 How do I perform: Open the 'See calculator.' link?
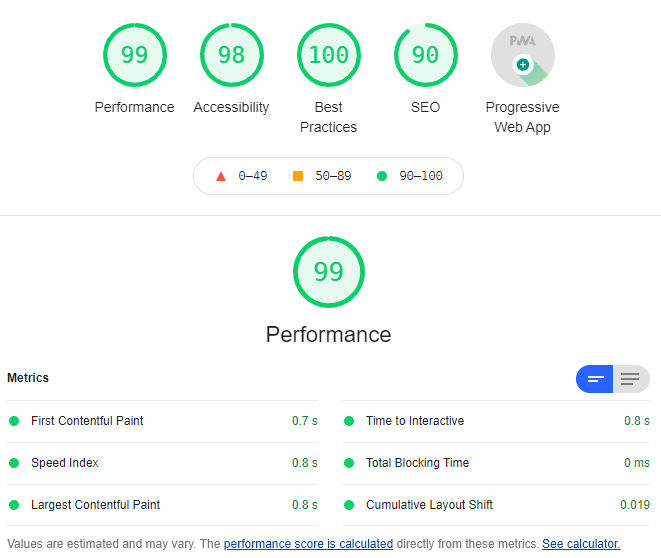[x=581, y=544]
